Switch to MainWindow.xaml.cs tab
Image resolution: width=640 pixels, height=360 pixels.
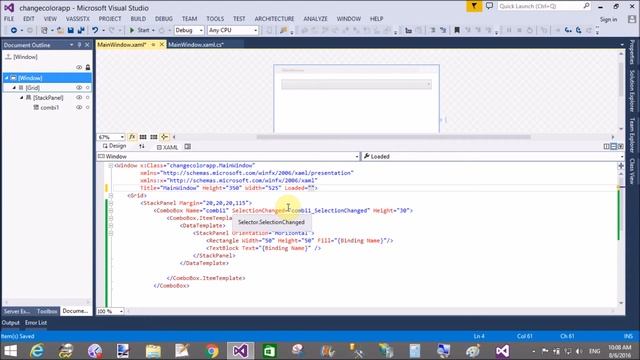196,44
